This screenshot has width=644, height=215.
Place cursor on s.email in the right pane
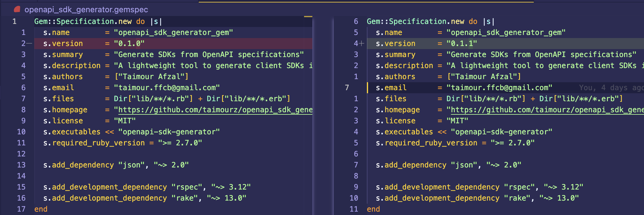click(x=391, y=88)
